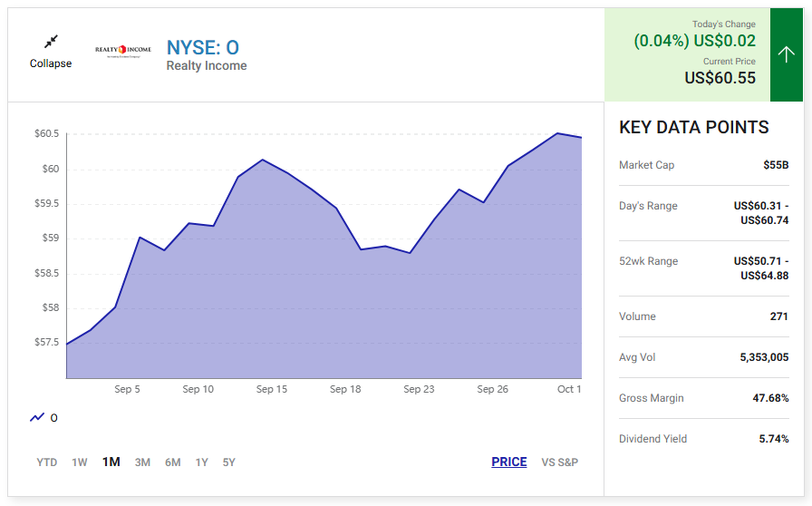Click 52wk Range US$50.71 - US$64.88 value

(x=760, y=268)
